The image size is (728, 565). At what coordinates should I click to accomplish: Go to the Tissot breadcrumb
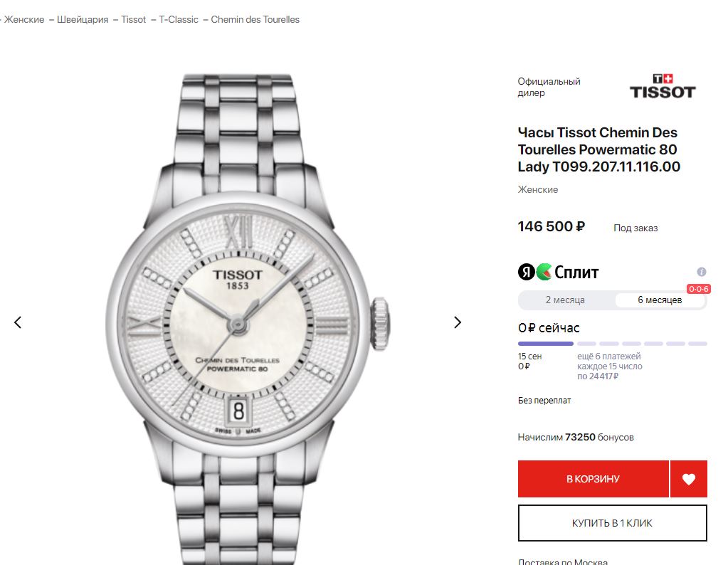point(133,19)
